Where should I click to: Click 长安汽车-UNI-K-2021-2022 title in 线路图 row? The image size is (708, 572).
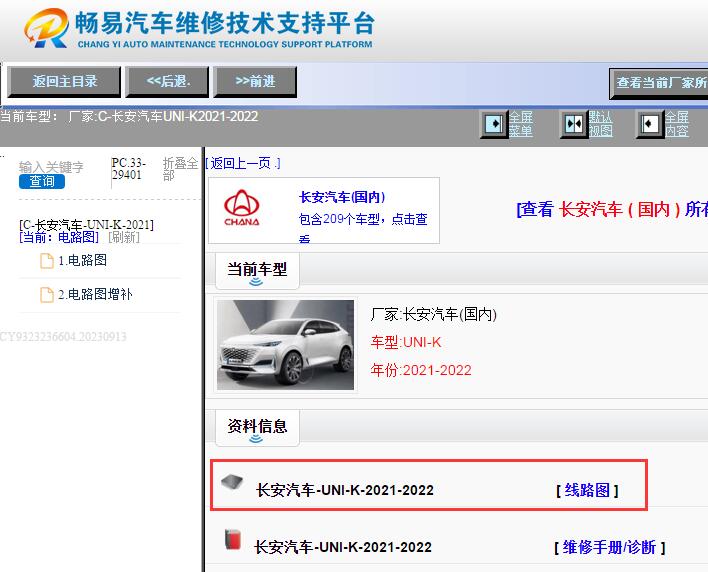pos(345,490)
